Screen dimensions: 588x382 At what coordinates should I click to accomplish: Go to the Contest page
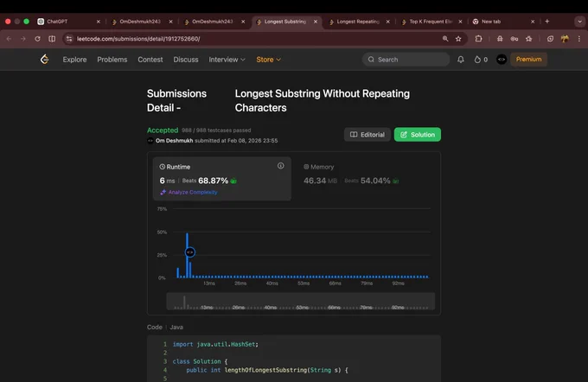150,60
